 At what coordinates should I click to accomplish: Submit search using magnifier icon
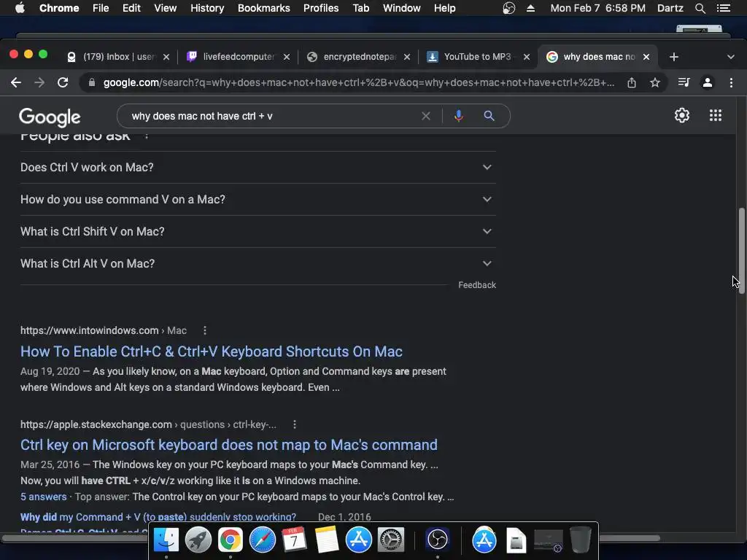click(489, 116)
